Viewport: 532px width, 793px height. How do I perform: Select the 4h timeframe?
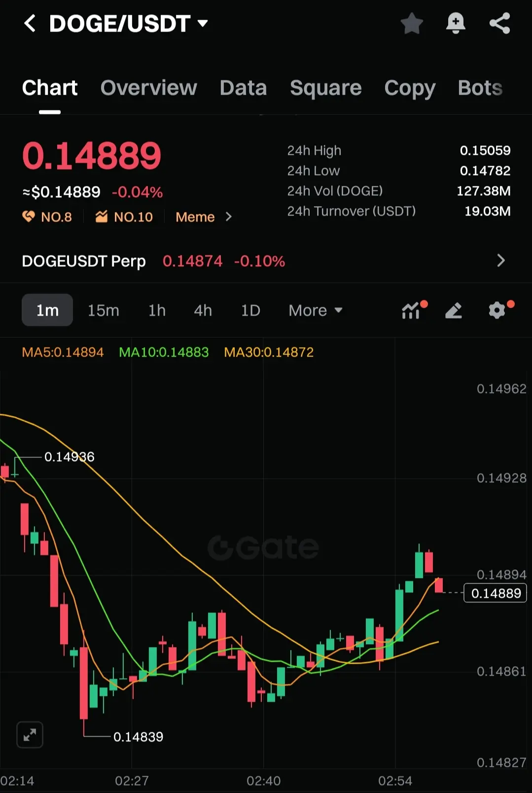click(x=203, y=310)
